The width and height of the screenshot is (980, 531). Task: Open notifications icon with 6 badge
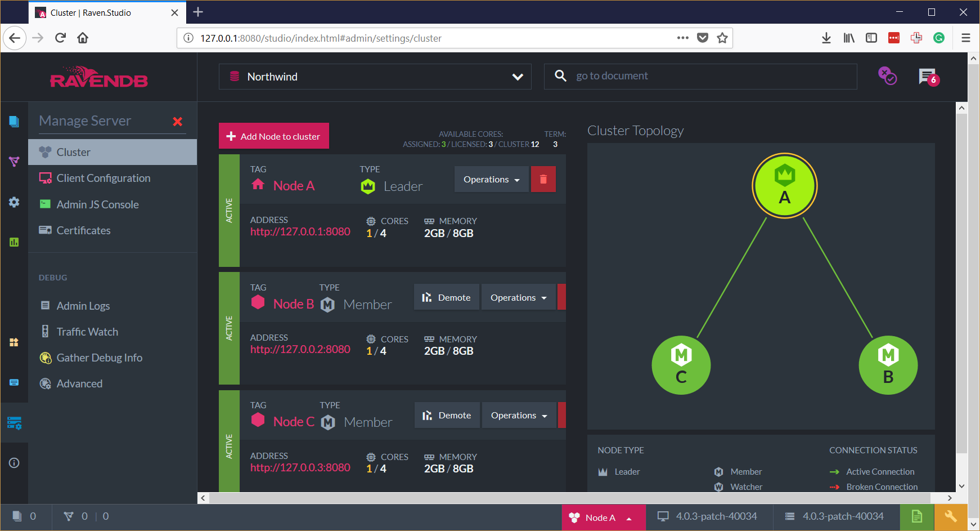pyautogui.click(x=928, y=77)
